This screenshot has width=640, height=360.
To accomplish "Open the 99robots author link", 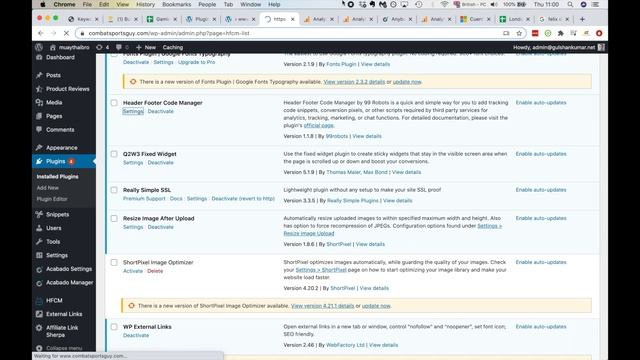I will click(x=337, y=136).
